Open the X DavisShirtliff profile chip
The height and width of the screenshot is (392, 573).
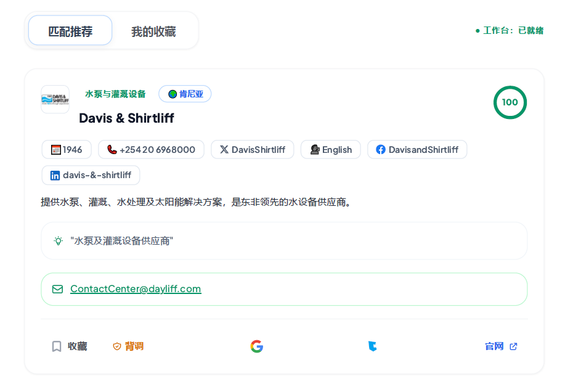coord(253,150)
